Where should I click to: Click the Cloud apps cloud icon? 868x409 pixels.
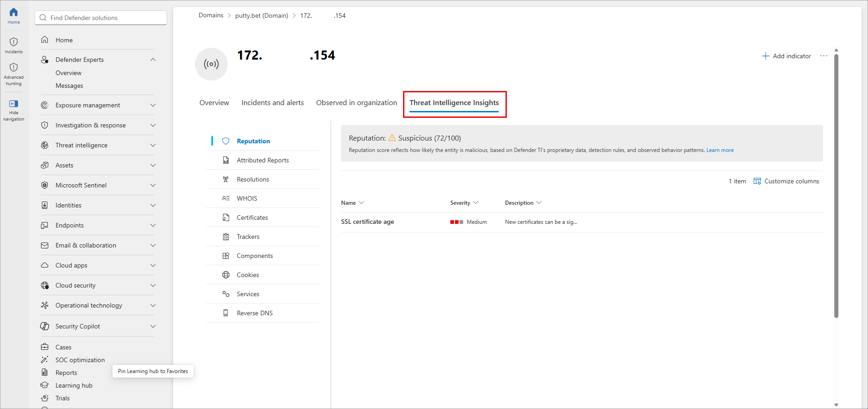click(x=45, y=265)
